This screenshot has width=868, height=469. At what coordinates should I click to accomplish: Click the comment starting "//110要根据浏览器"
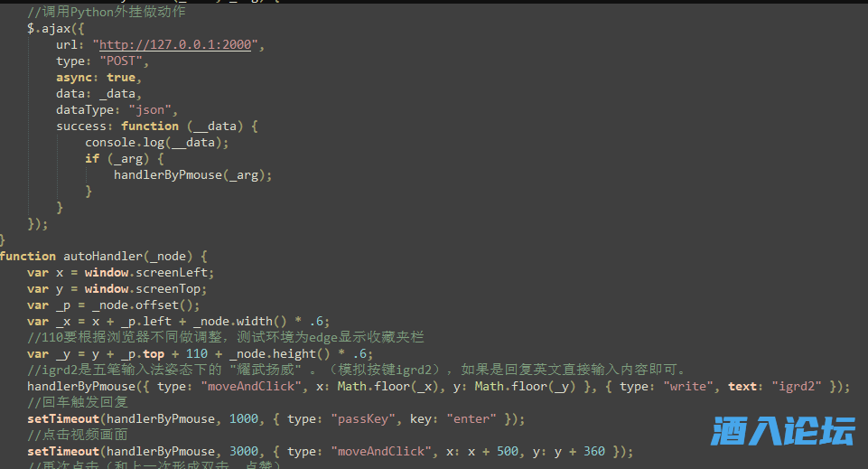(x=226, y=337)
